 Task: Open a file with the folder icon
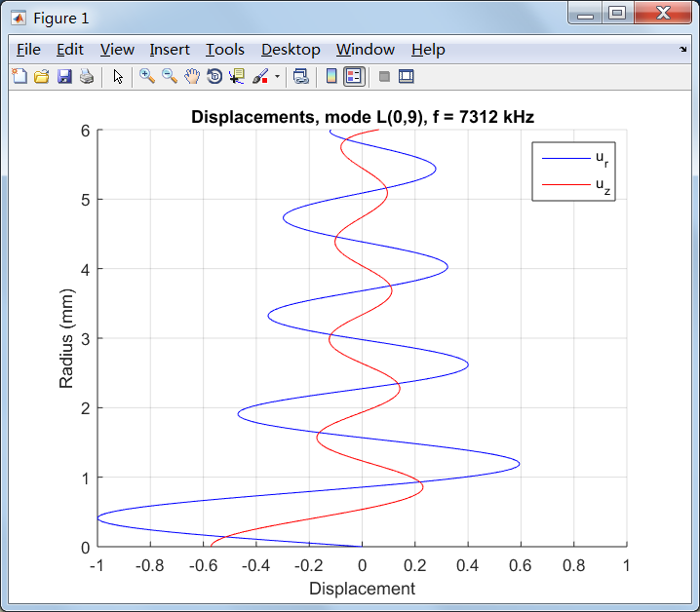(x=42, y=76)
